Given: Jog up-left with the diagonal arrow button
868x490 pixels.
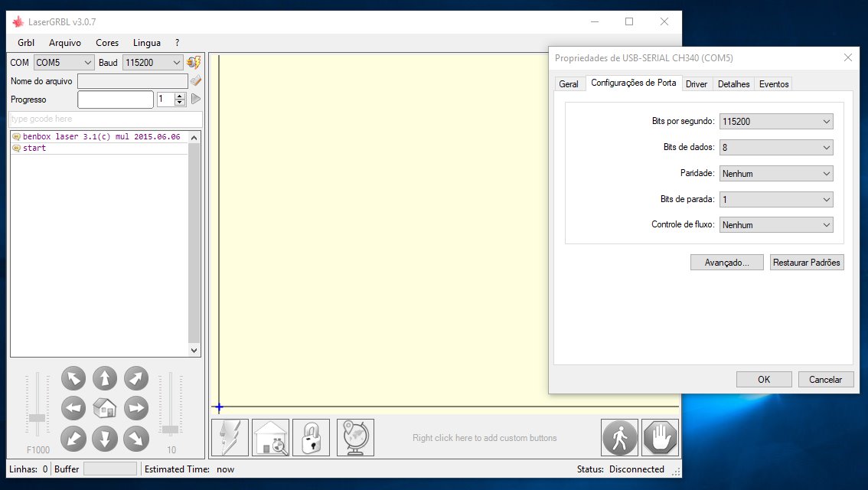Looking at the screenshot, I should (x=73, y=379).
